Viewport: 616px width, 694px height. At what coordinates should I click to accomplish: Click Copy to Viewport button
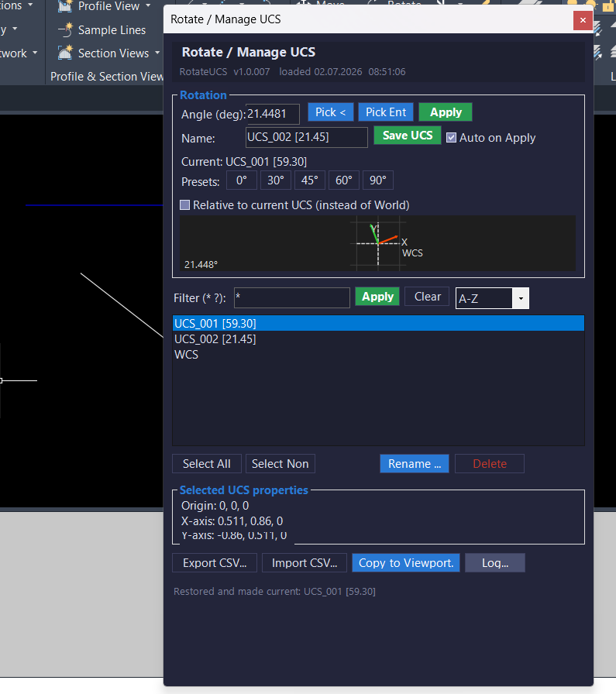[x=406, y=563]
